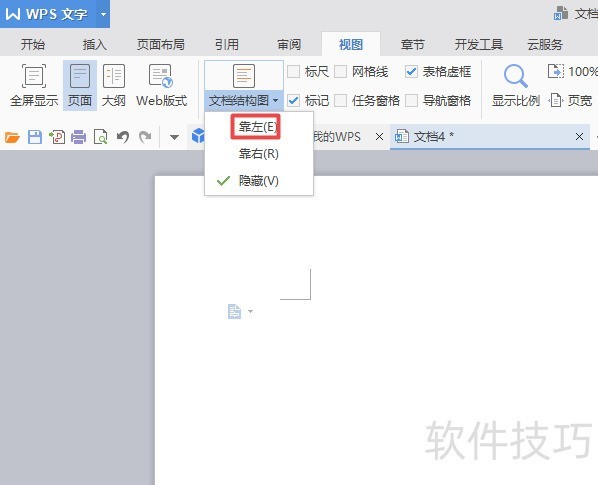Open the 页面布局 ribbon tab
598x485 pixels.
(161, 45)
